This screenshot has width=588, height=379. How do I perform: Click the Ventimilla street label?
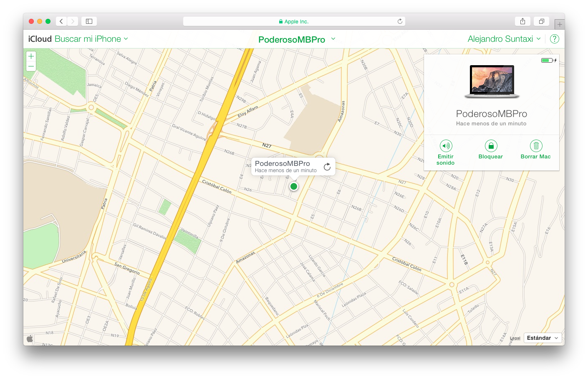tap(189, 233)
